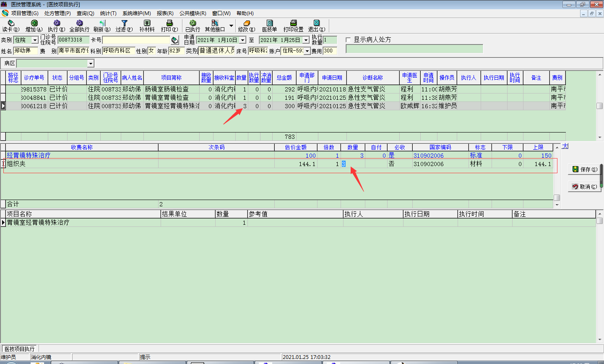Screen dimensions: 604x364
Task: Open the start date 2021年1月10日 picker
Action: pos(242,40)
